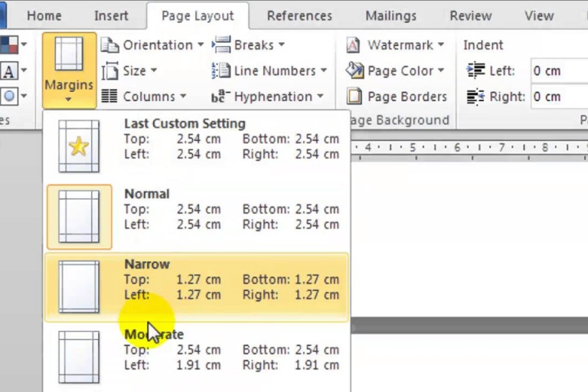Click the Hyphenation bc icon

(220, 96)
